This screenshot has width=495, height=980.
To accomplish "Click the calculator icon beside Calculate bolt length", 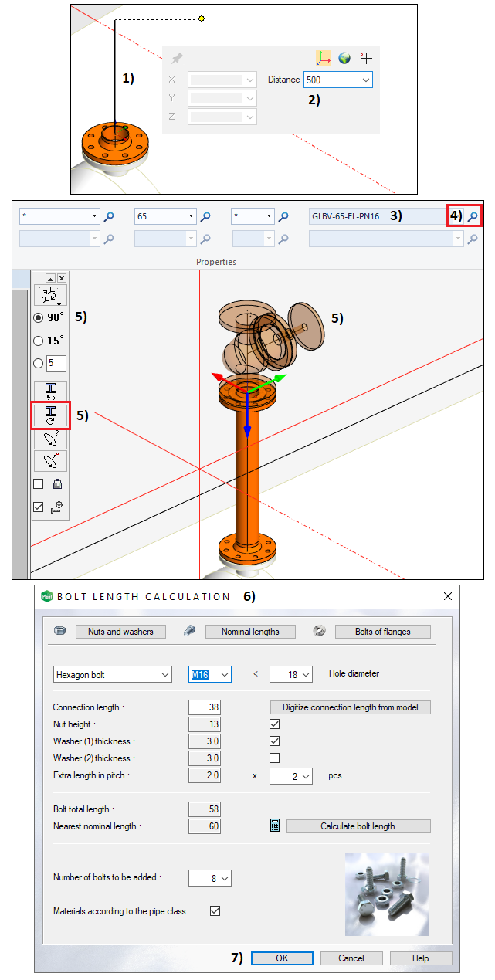I will click(x=274, y=826).
